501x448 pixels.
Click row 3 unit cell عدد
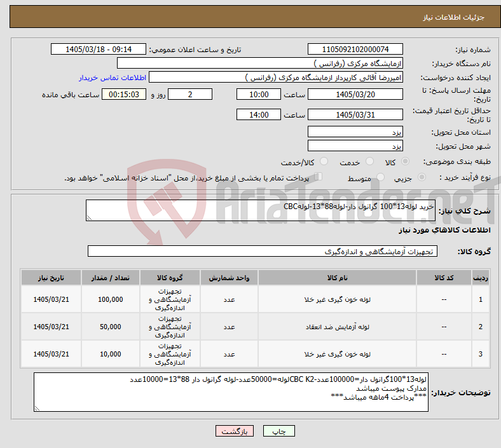click(229, 354)
